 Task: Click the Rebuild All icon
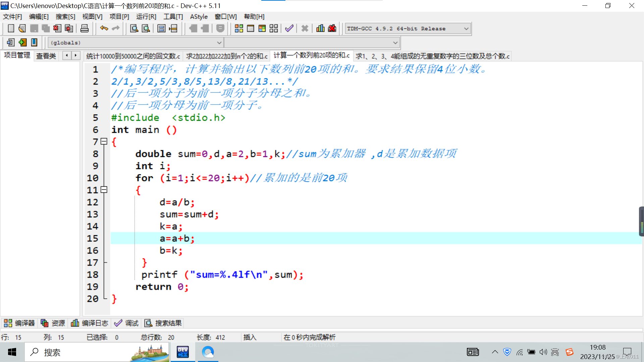[274, 28]
